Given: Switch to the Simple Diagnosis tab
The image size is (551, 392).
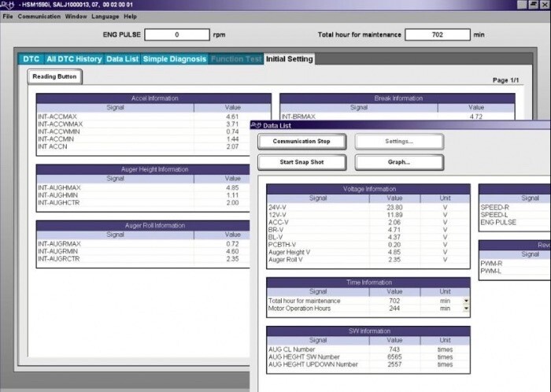Looking at the screenshot, I should coord(175,59).
